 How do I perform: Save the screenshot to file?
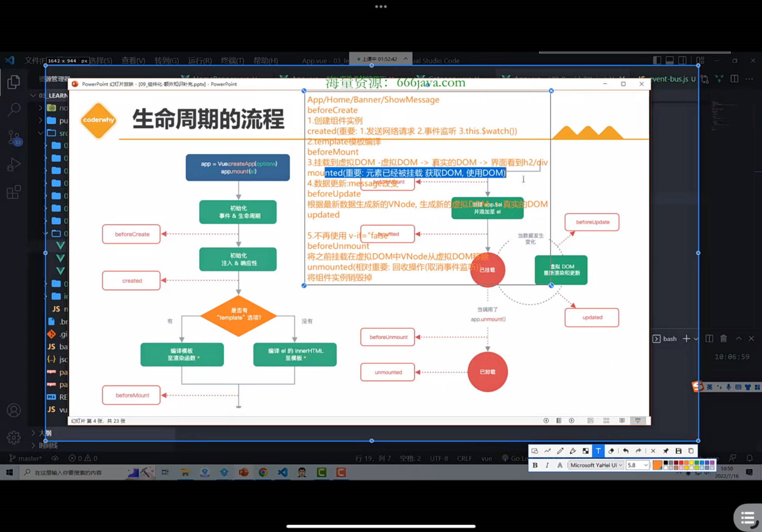(678, 451)
